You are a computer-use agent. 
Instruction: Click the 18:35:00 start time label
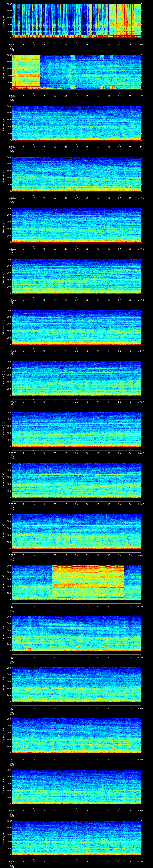click(12, 351)
